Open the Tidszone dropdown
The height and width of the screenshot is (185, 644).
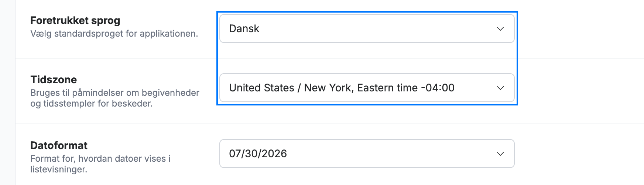click(x=367, y=88)
